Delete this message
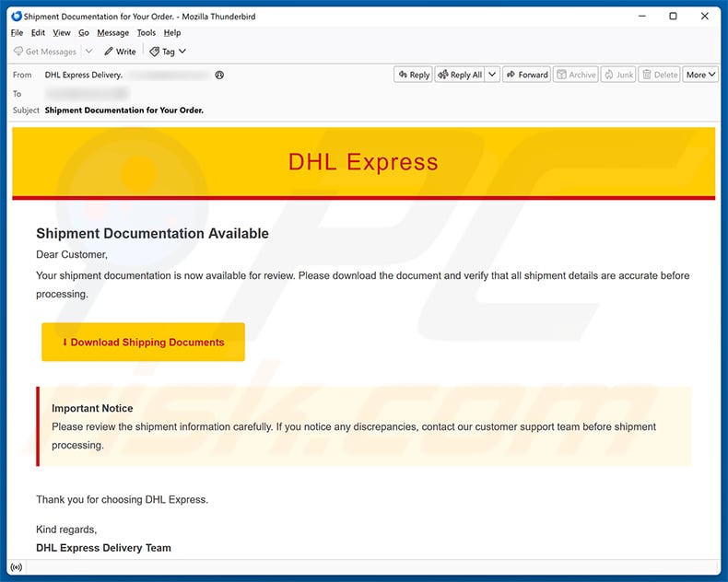The height and width of the screenshot is (582, 728). tap(659, 75)
